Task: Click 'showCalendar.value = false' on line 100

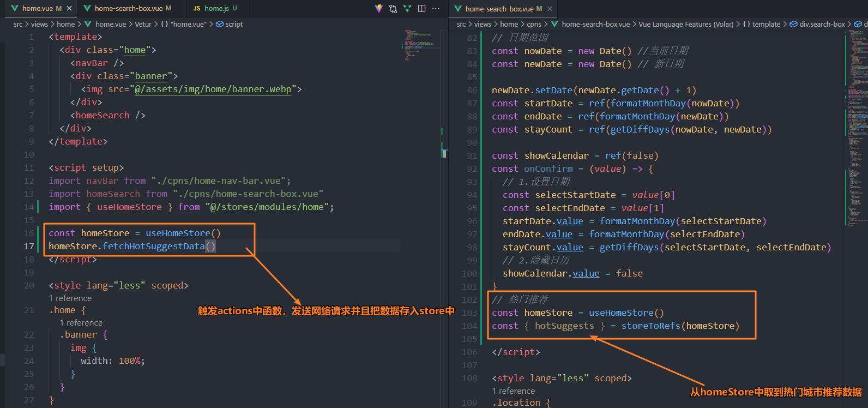Action: point(572,273)
